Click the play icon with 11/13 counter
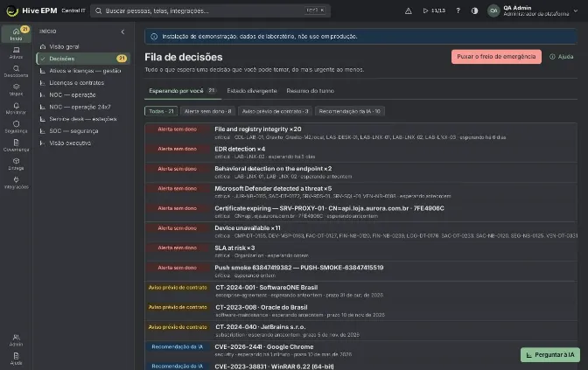 pyautogui.click(x=434, y=10)
